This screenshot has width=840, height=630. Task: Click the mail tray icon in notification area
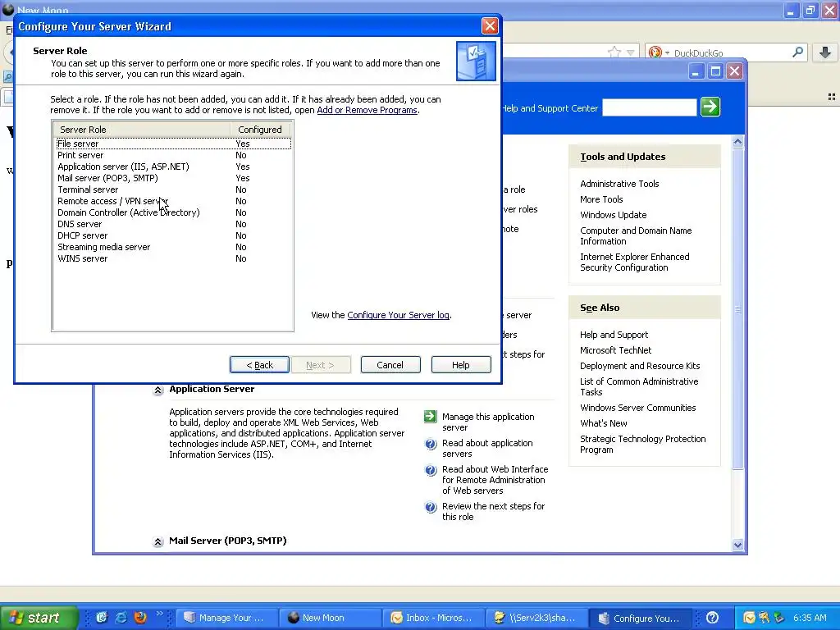pyautogui.click(x=749, y=618)
